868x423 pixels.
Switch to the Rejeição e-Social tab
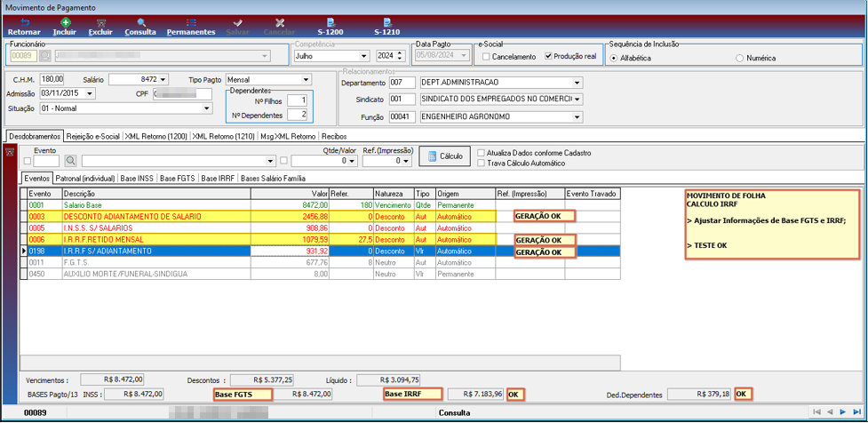click(x=93, y=136)
